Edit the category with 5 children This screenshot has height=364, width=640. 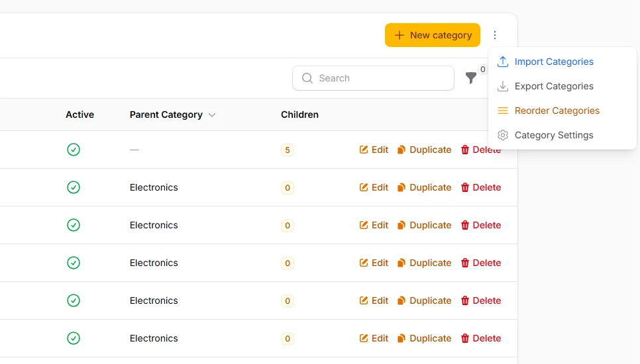pyautogui.click(x=374, y=150)
